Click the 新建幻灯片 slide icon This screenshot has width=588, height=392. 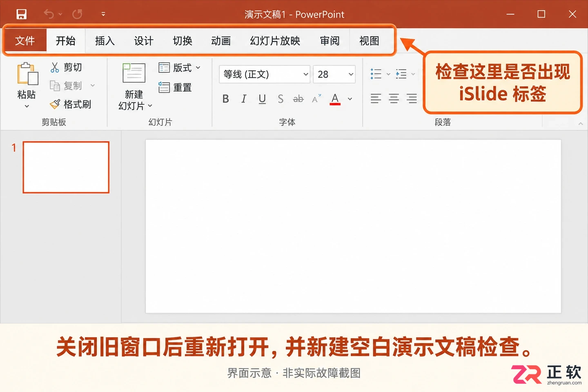(x=134, y=73)
